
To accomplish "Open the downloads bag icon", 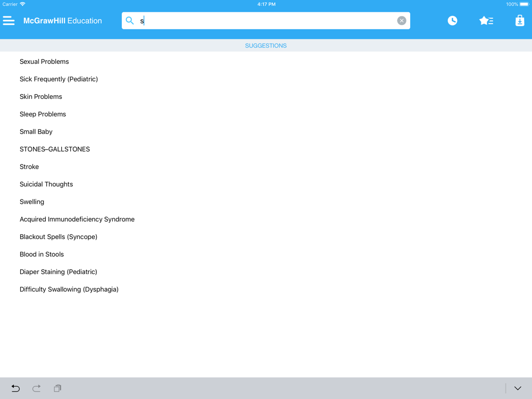I will tap(520, 21).
